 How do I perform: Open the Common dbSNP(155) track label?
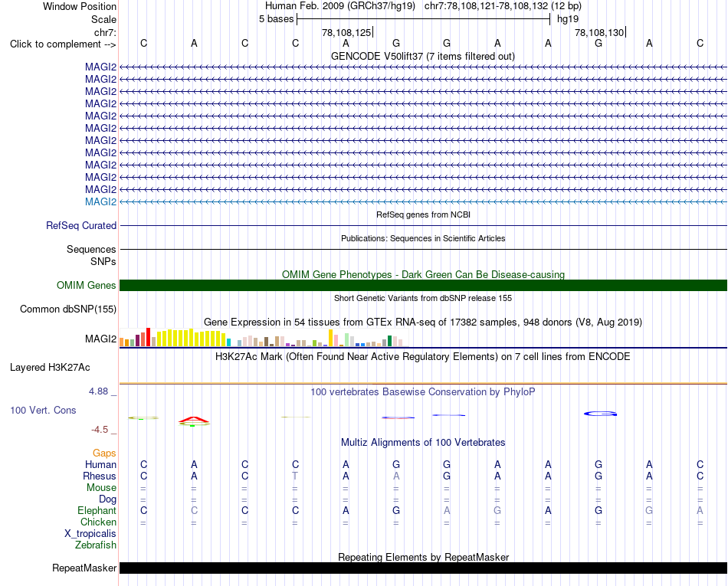coord(68,309)
